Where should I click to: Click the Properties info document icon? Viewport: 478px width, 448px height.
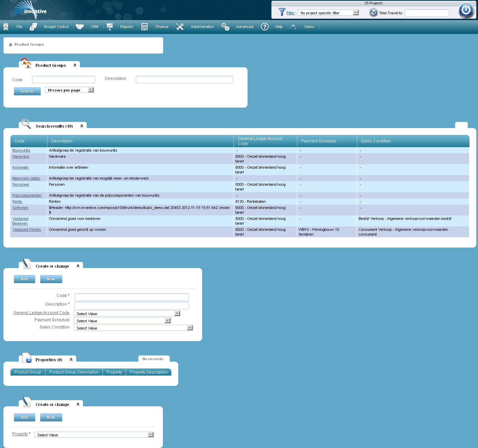27,358
